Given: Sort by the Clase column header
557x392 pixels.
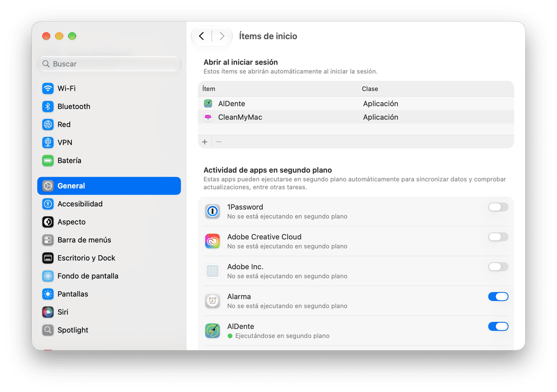Looking at the screenshot, I should (x=370, y=89).
